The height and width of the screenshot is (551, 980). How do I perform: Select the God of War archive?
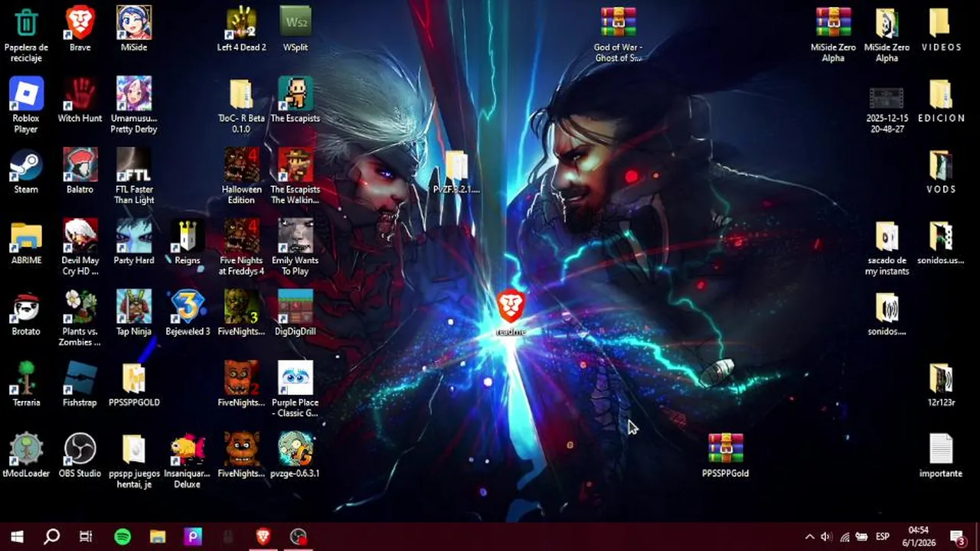point(618,34)
